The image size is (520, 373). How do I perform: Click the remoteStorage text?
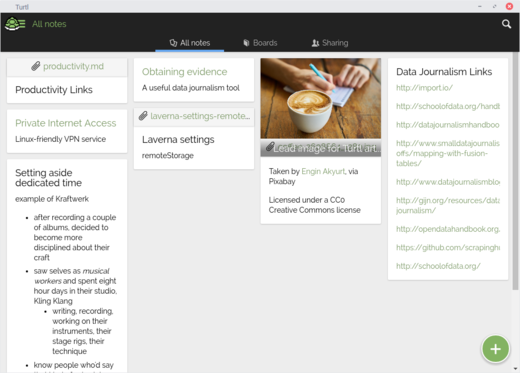click(x=168, y=156)
